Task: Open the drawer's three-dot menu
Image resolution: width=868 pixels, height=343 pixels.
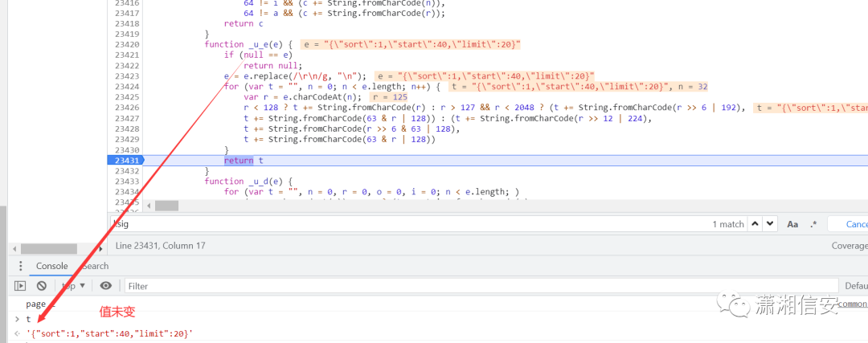Action: tap(20, 266)
